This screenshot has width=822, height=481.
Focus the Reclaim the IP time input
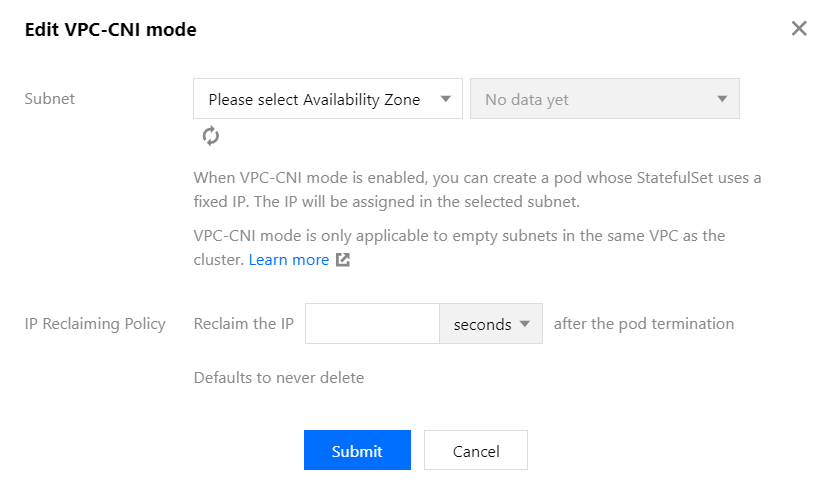(x=372, y=324)
